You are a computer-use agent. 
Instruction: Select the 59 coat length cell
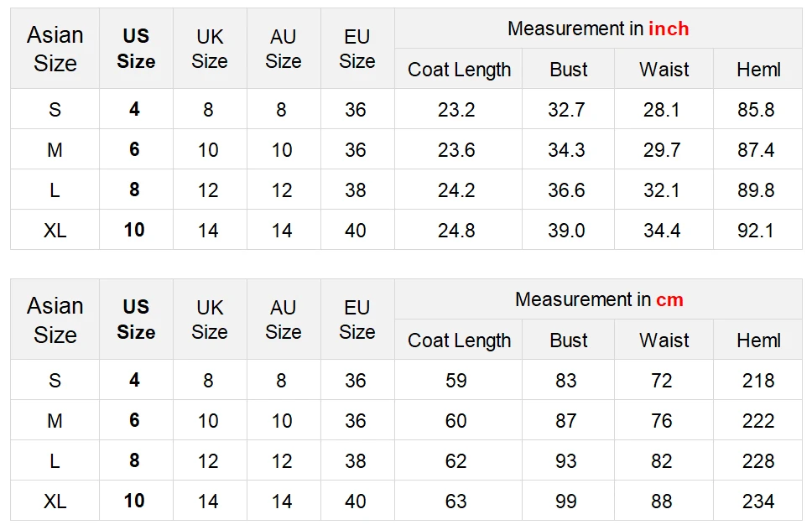pyautogui.click(x=456, y=381)
